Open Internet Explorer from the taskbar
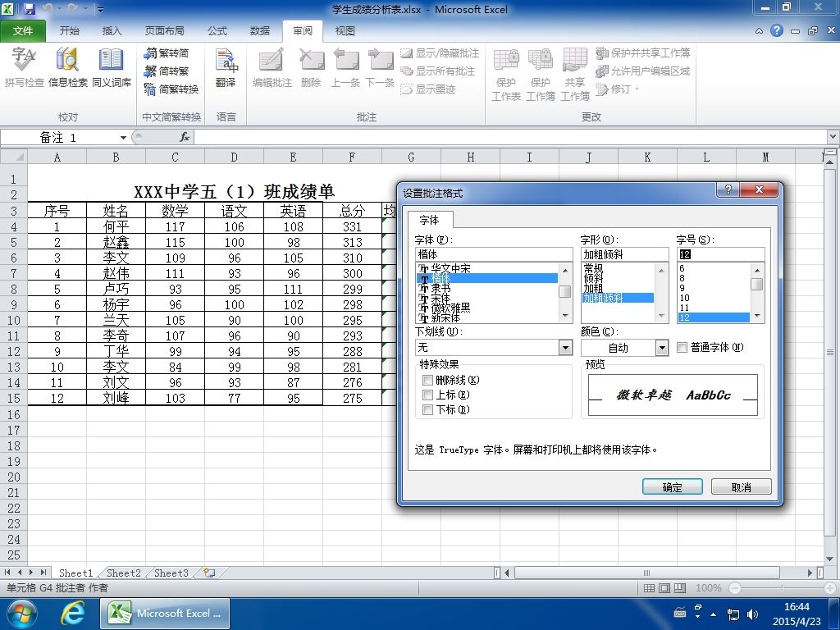The width and height of the screenshot is (840, 630). [72, 614]
